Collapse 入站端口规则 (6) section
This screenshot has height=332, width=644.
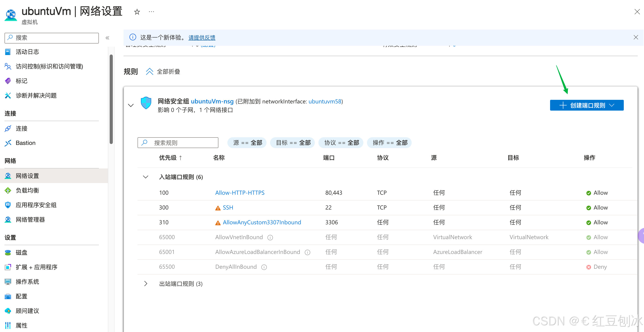point(146,177)
